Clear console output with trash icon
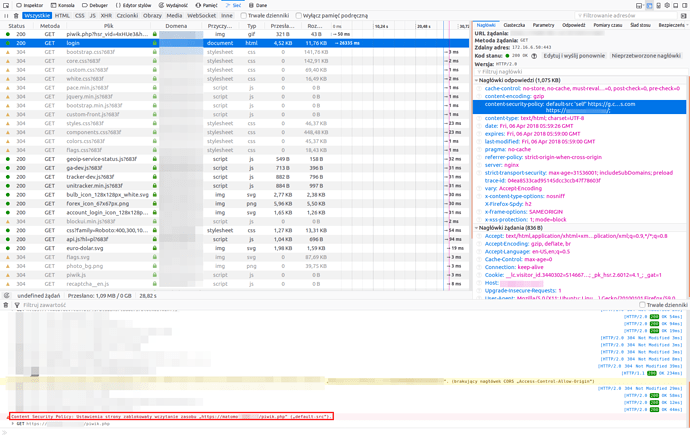 coord(6,305)
